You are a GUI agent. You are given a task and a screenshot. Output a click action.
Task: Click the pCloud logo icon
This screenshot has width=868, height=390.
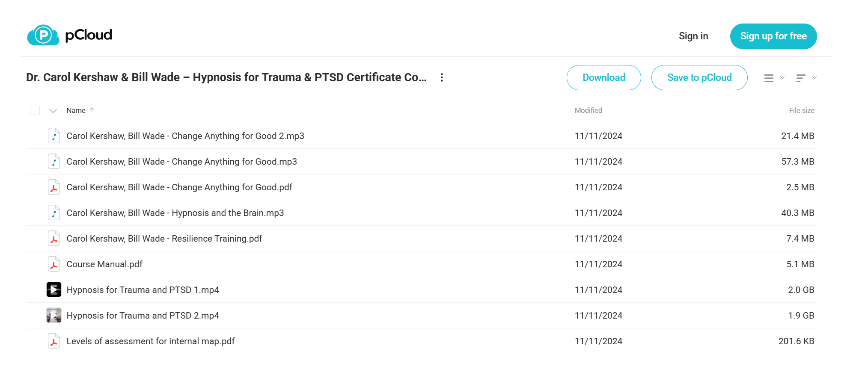(43, 35)
